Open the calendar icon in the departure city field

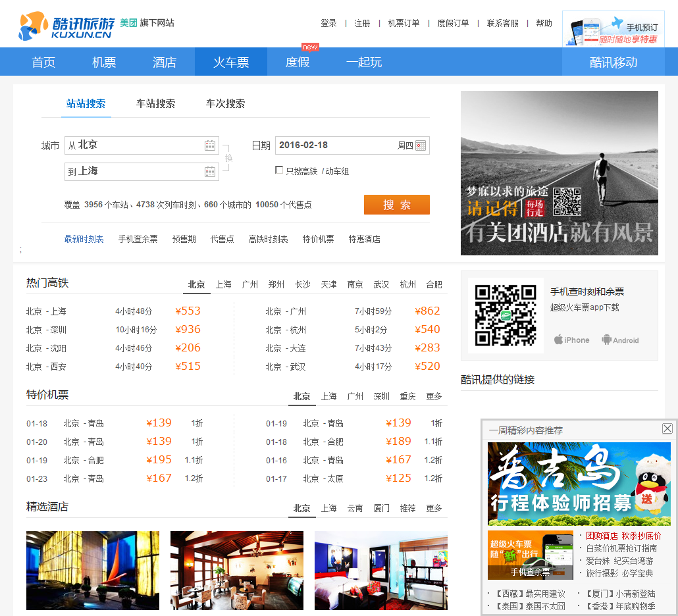tap(210, 145)
